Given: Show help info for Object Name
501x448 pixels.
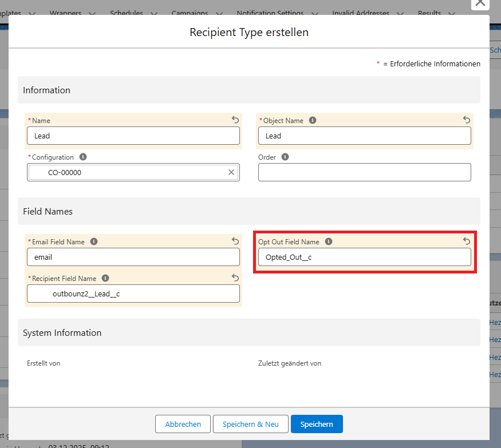Looking at the screenshot, I should point(313,121).
